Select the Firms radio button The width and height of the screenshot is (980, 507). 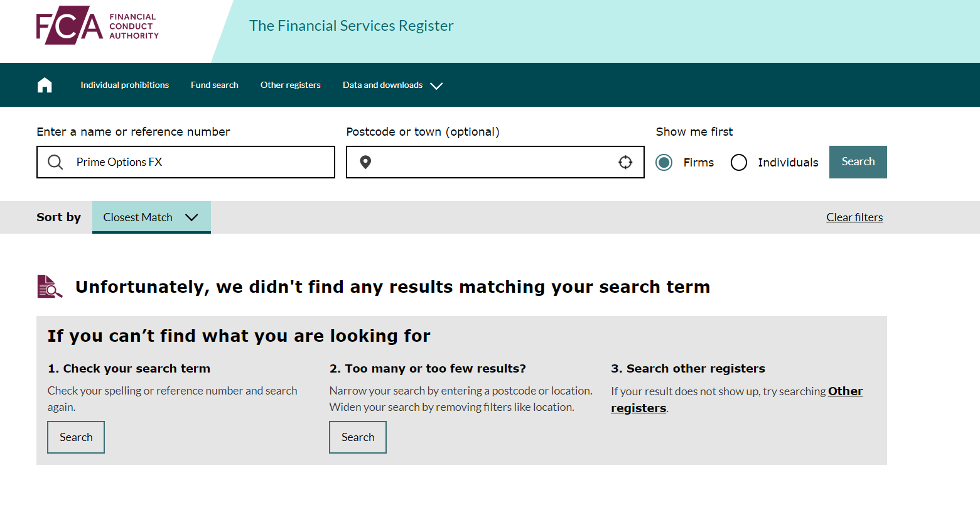click(664, 163)
